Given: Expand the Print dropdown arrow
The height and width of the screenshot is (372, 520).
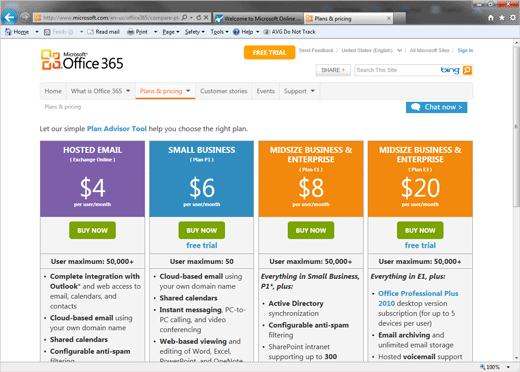Looking at the screenshot, I should pyautogui.click(x=155, y=32).
